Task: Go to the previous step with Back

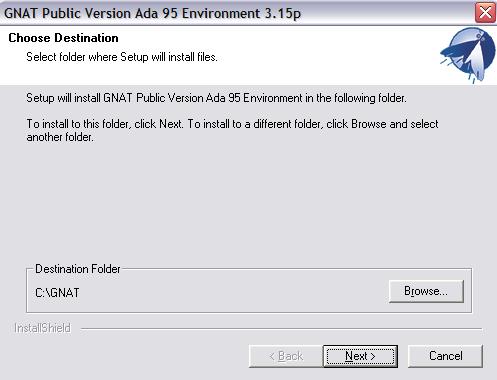Action: 286,356
